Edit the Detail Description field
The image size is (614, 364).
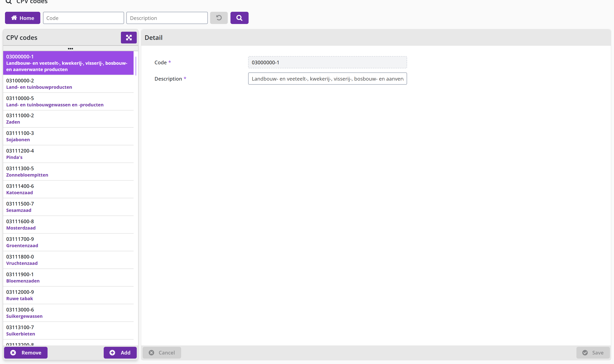click(327, 79)
